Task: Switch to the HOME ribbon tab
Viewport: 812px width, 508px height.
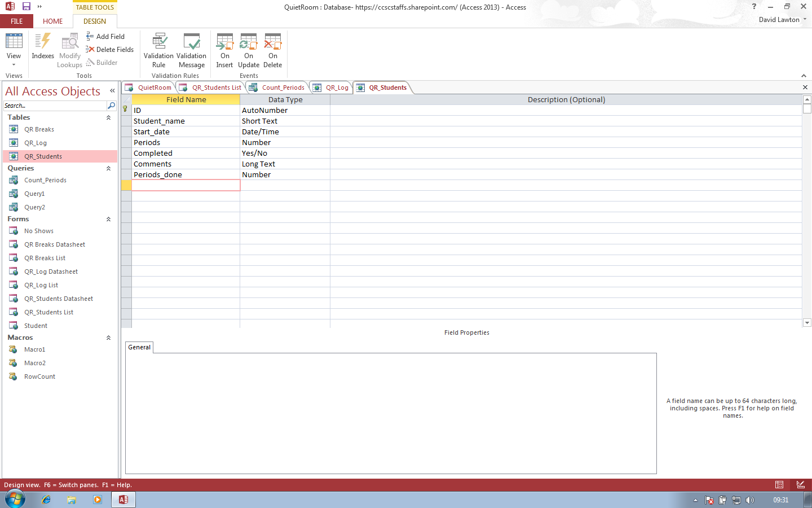Action: 53,21
